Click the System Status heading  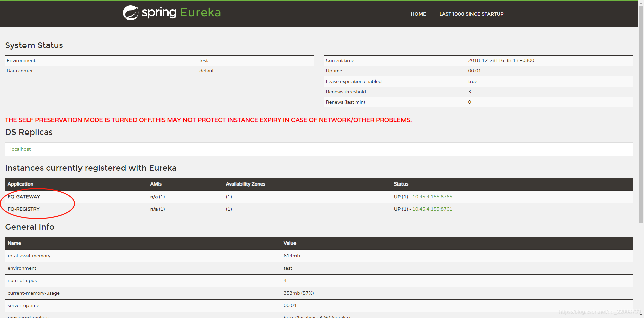click(34, 45)
